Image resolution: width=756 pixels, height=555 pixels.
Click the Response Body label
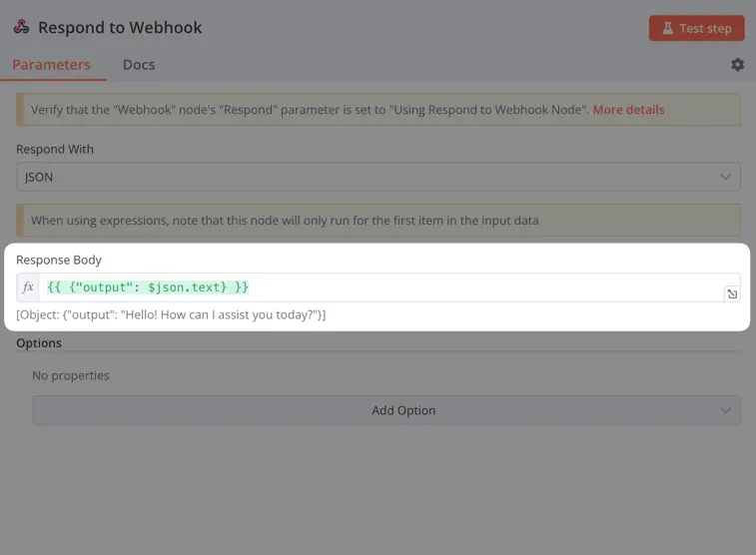point(59,261)
